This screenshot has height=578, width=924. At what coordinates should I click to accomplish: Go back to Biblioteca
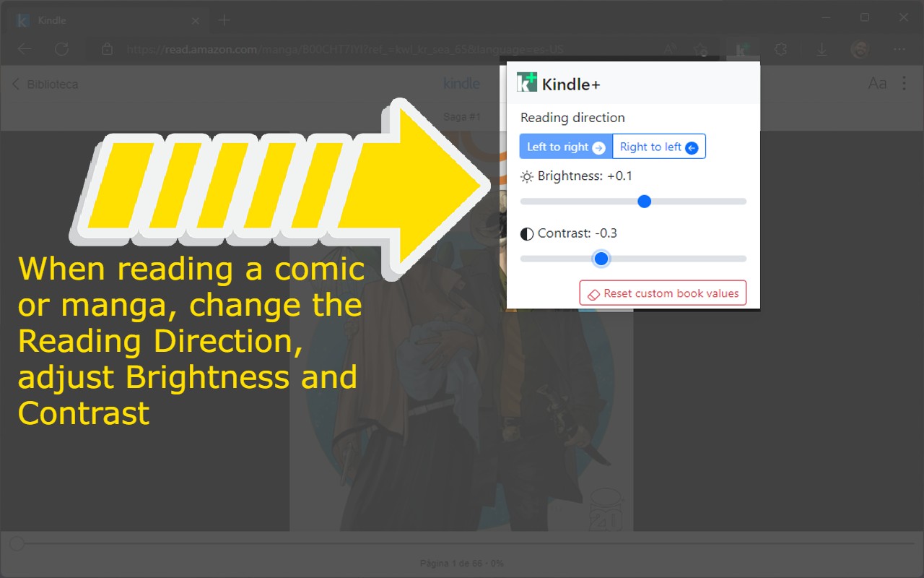(x=45, y=84)
